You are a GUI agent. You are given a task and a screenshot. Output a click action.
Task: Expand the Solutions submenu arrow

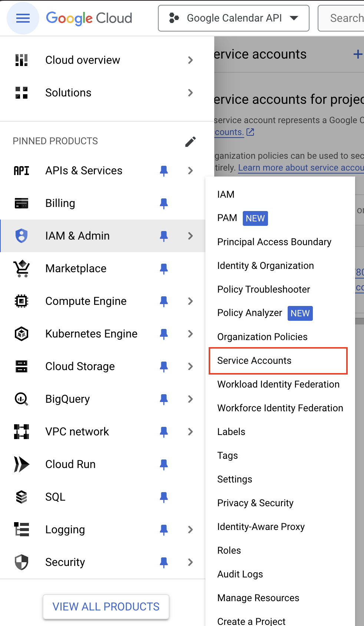191,93
